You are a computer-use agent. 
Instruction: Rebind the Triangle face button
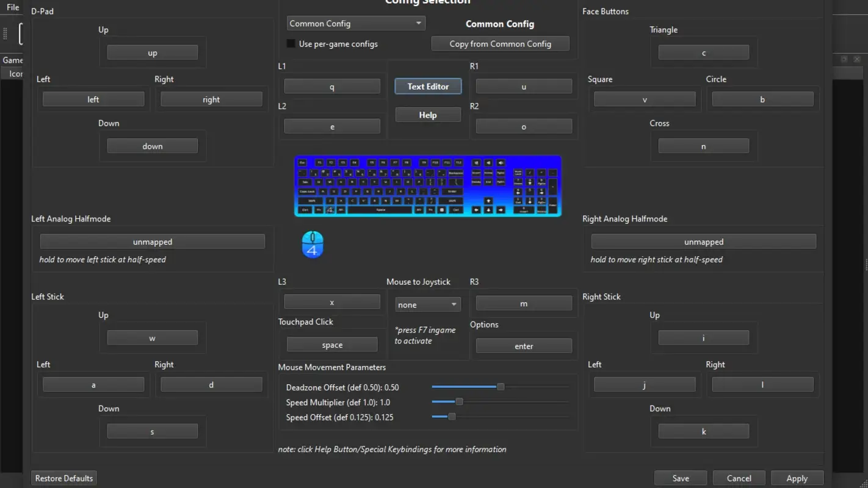703,52
